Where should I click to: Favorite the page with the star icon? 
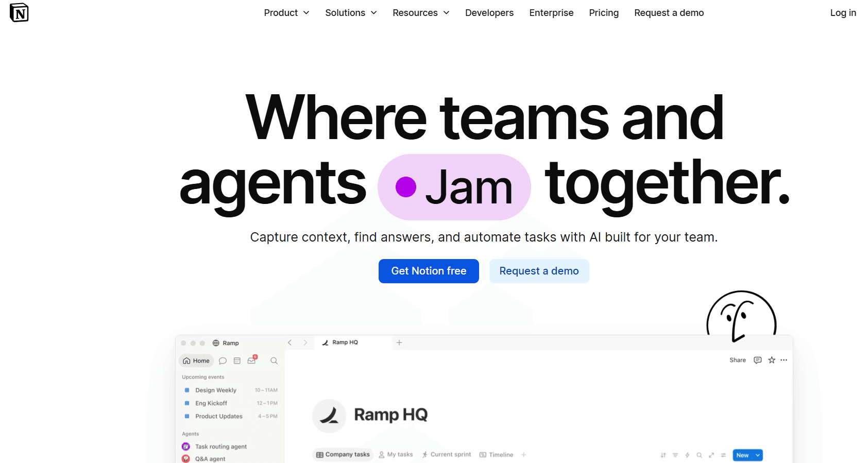(772, 360)
